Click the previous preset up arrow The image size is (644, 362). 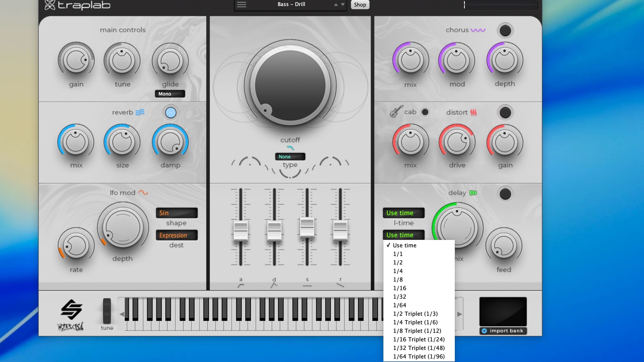click(x=336, y=5)
